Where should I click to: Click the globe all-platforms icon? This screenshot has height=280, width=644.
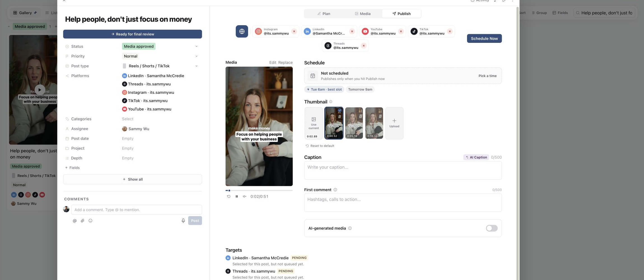[x=242, y=31]
